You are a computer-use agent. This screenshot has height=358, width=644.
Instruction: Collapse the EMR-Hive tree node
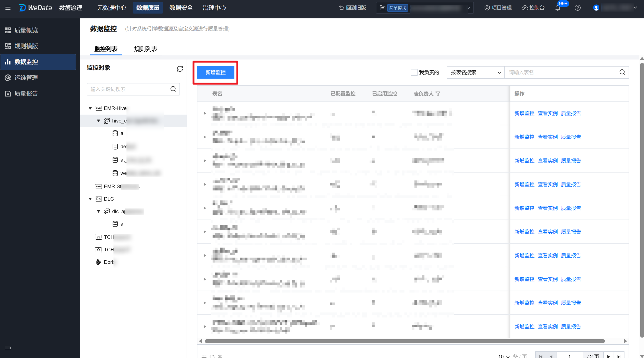coord(90,108)
